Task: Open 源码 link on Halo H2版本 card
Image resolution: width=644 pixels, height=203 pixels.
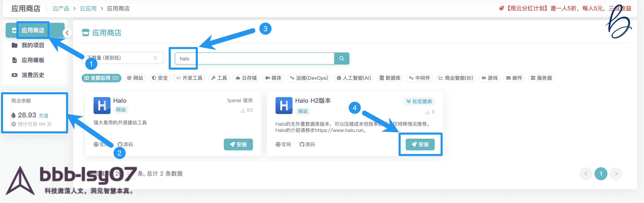Action: tap(307, 144)
